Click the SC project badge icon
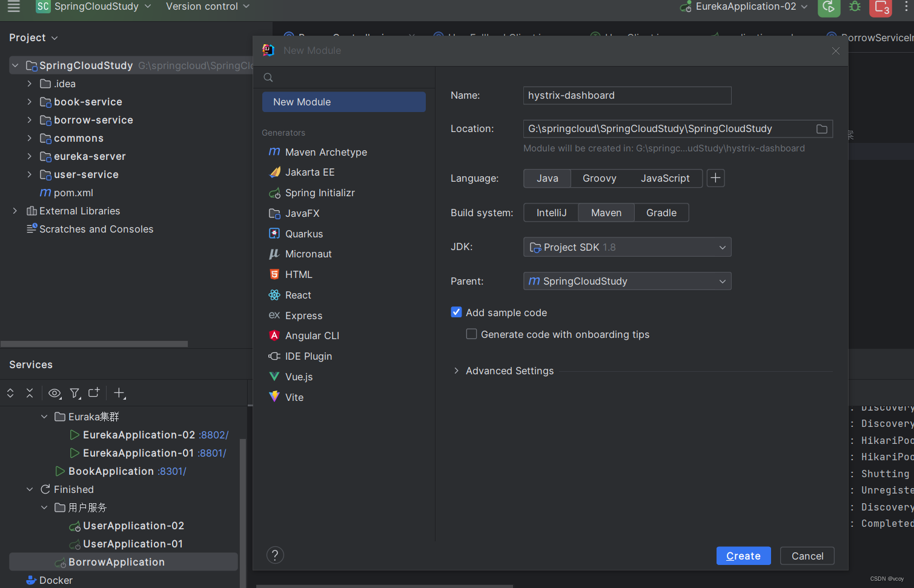Screen dimensions: 914x588 coord(43,7)
